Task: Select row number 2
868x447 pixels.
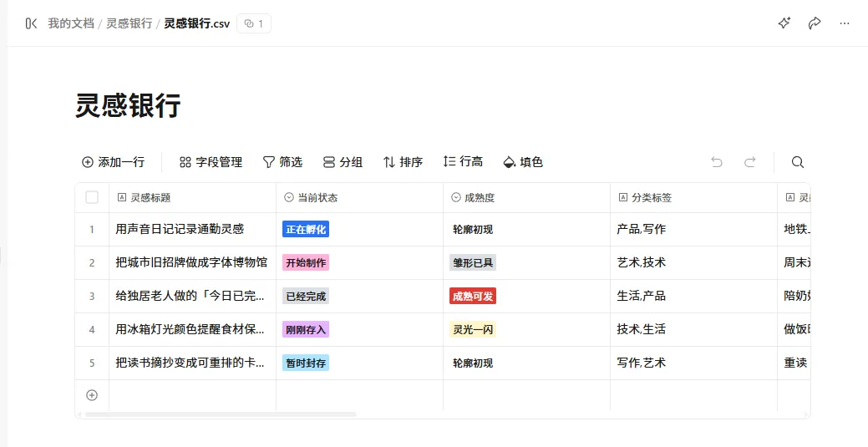Action: [92, 262]
